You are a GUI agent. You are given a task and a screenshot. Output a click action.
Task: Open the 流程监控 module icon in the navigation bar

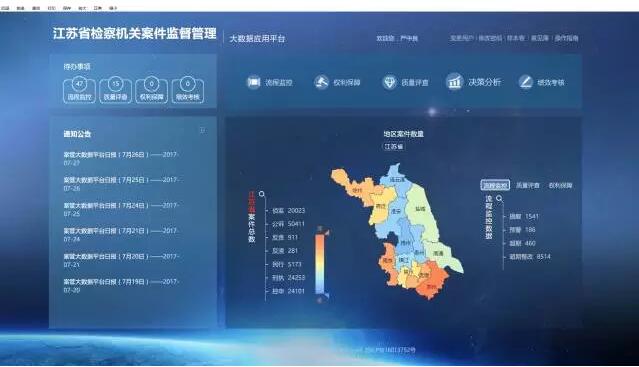(253, 82)
